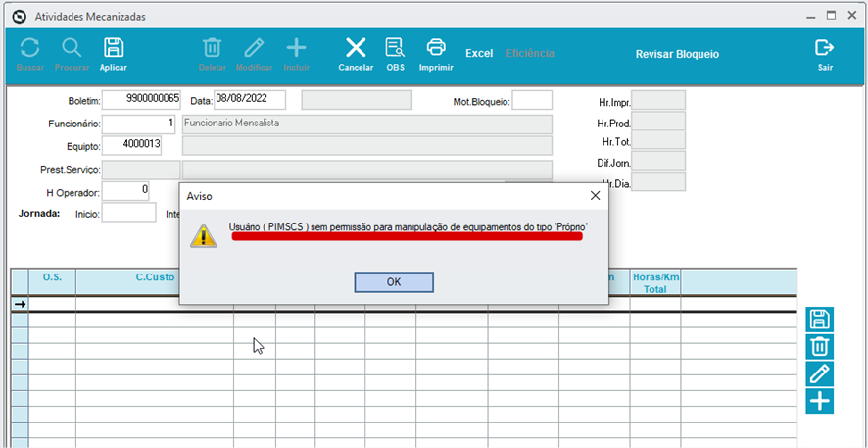Image resolution: width=868 pixels, height=448 pixels.
Task: Close the Aviso dialog with X
Action: [595, 195]
